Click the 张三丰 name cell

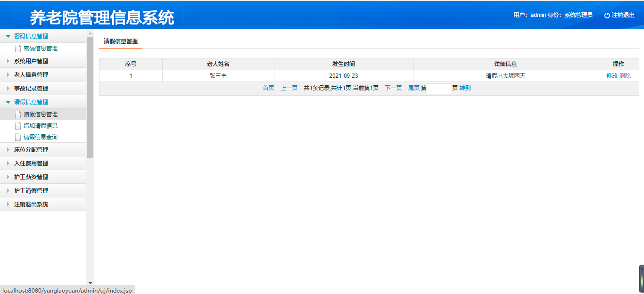[218, 76]
